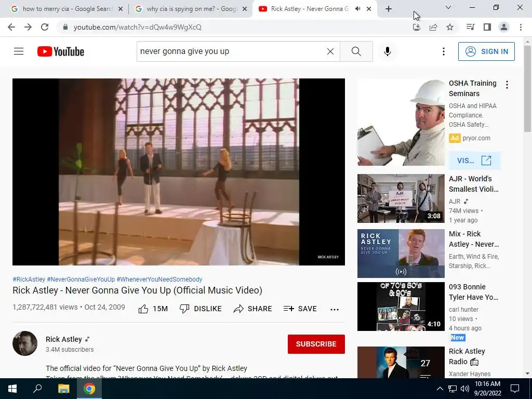
Task: Bookmark this page with star icon
Action: 450,27
